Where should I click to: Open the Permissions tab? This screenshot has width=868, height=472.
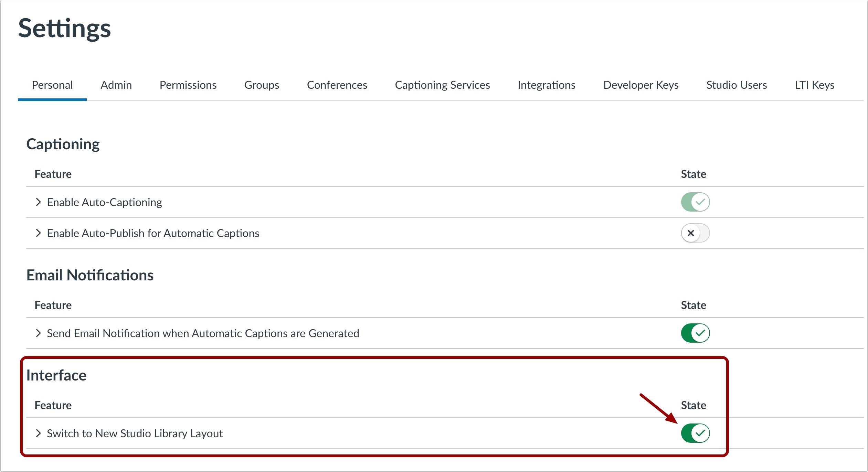coord(188,85)
